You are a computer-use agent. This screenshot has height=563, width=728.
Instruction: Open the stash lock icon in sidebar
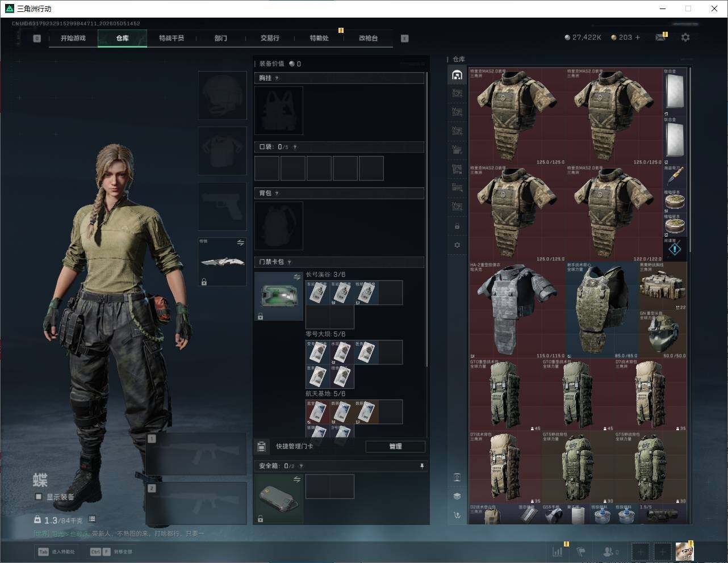point(457,226)
